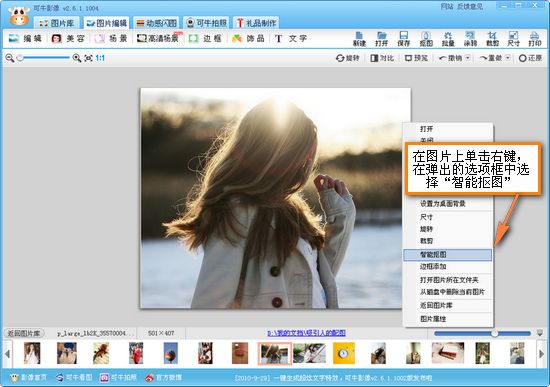Expand the 重做 redo dropdown arrow
Viewport: 550px width, 387px height.
point(508,58)
